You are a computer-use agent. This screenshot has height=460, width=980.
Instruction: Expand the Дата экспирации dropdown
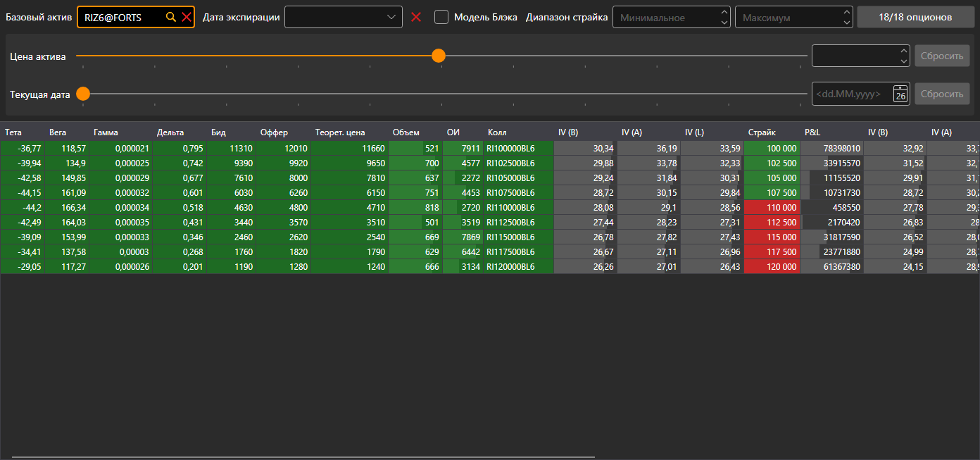coord(392,17)
